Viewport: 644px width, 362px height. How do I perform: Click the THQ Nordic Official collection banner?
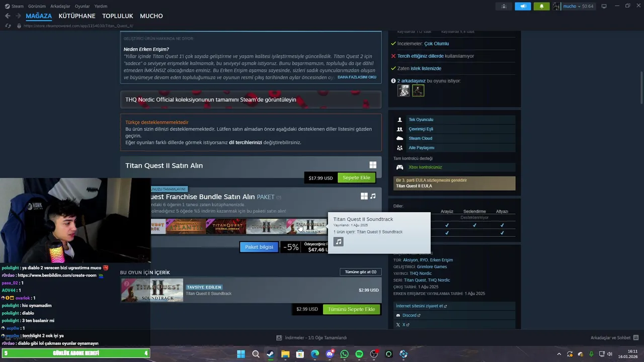click(251, 100)
